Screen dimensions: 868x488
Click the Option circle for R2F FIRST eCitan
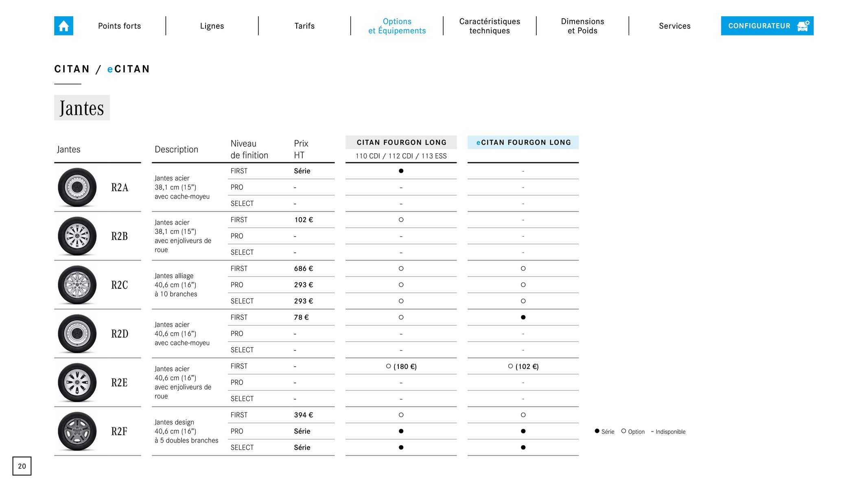point(523,415)
